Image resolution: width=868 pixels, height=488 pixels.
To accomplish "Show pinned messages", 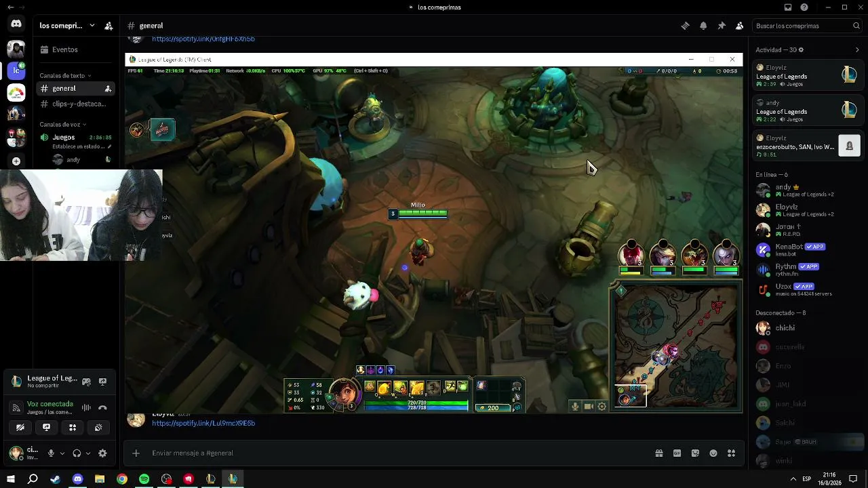I will [722, 26].
